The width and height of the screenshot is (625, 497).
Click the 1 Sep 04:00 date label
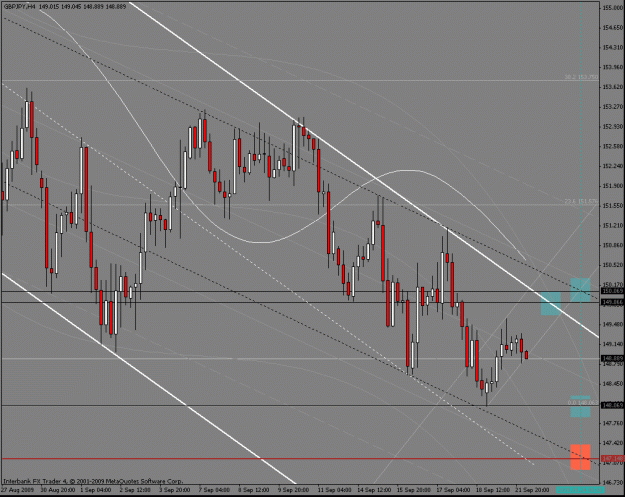(x=96, y=489)
